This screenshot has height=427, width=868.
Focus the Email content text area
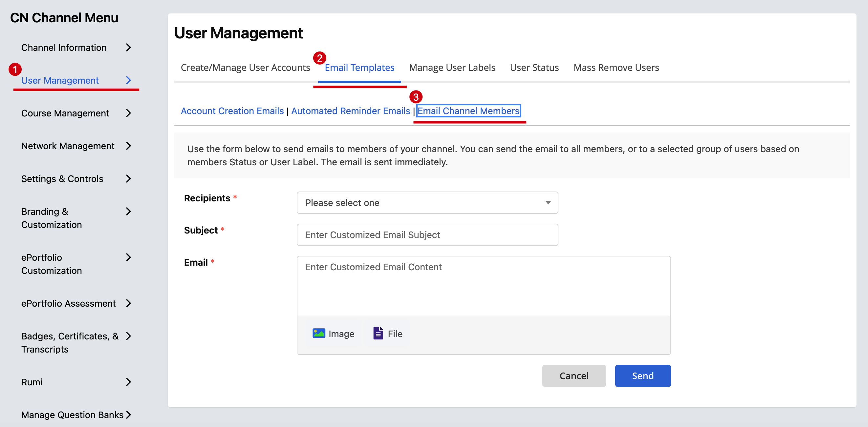(484, 286)
